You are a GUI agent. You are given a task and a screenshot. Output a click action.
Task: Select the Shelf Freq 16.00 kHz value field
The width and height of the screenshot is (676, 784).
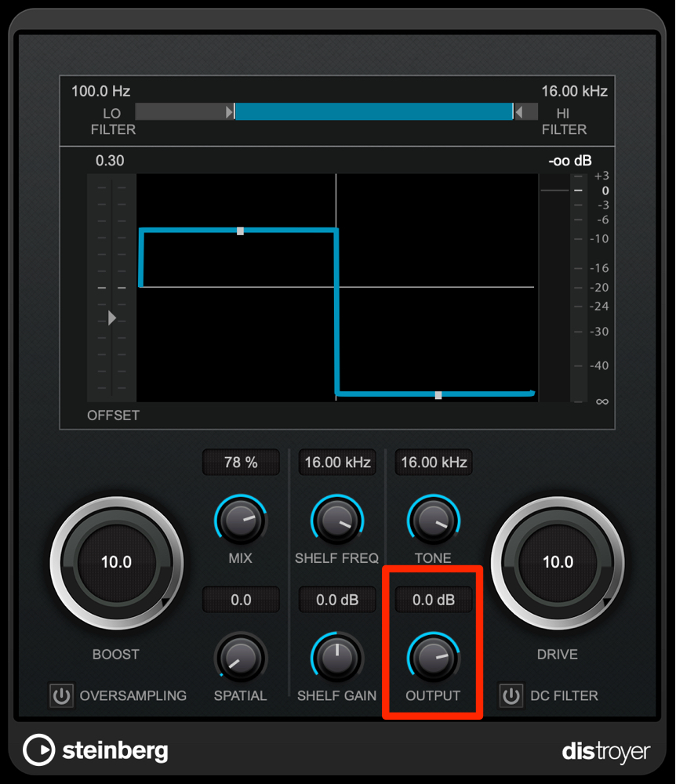337,462
